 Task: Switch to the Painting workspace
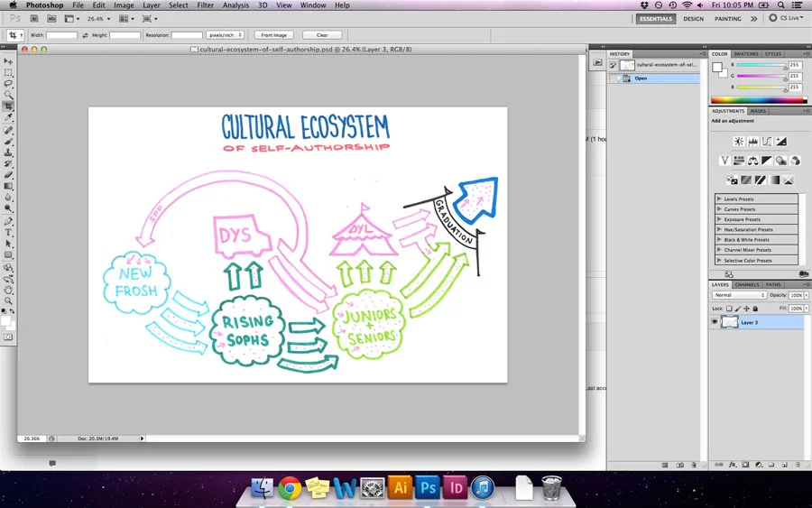click(x=727, y=19)
